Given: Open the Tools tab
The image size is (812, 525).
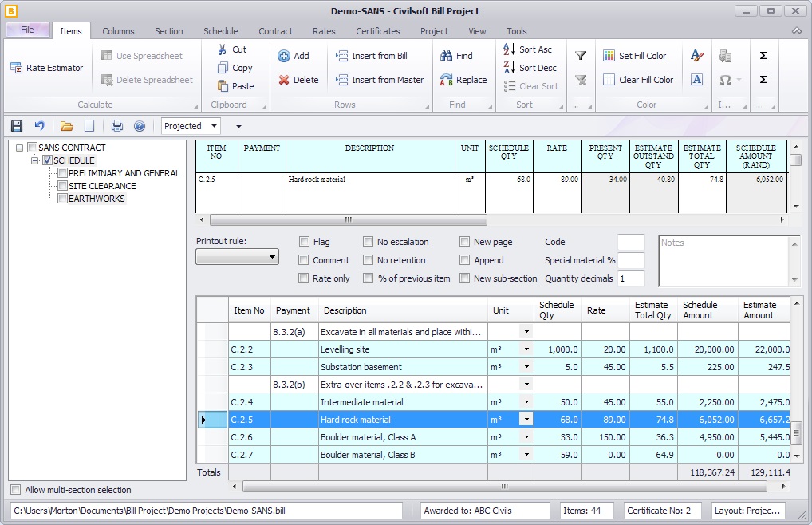Looking at the screenshot, I should (517, 31).
